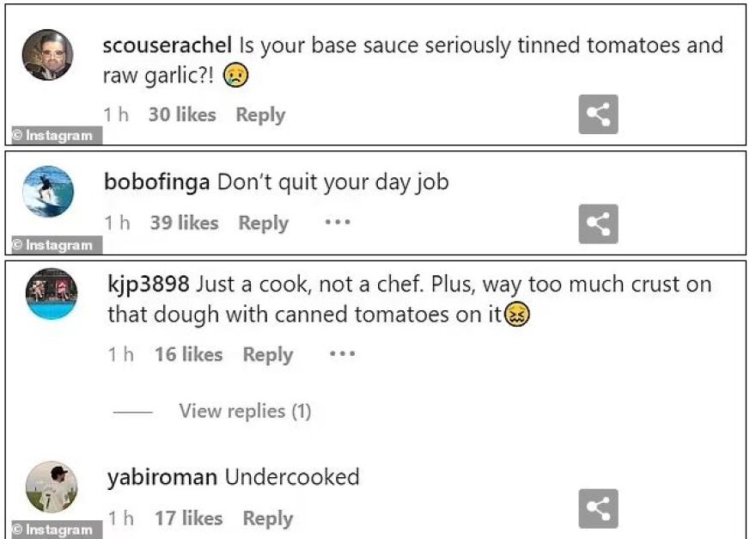Open the yabiroman username link
Image resolution: width=756 pixels, height=539 pixels.
[x=162, y=477]
